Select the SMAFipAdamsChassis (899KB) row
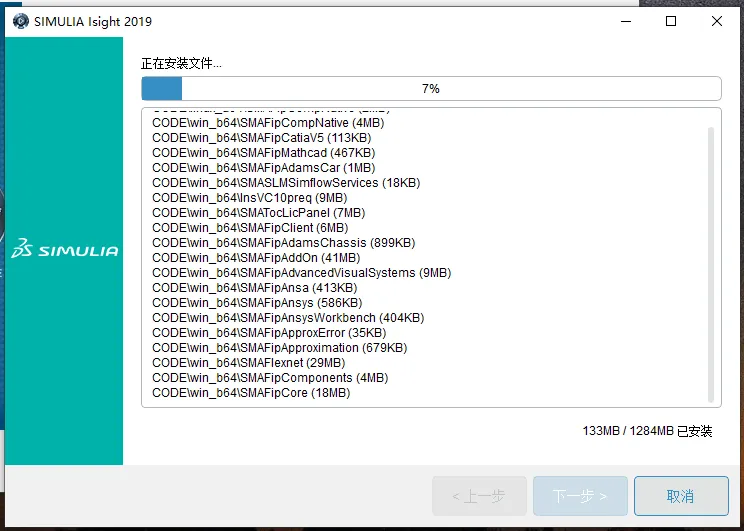This screenshot has width=744, height=531. 284,243
